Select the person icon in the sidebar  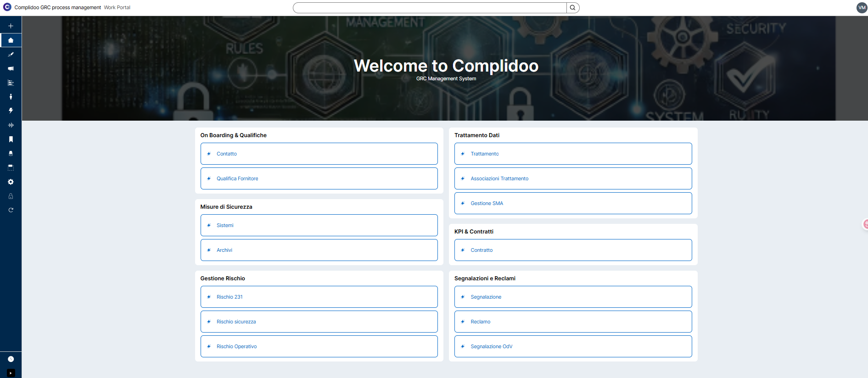(x=11, y=97)
